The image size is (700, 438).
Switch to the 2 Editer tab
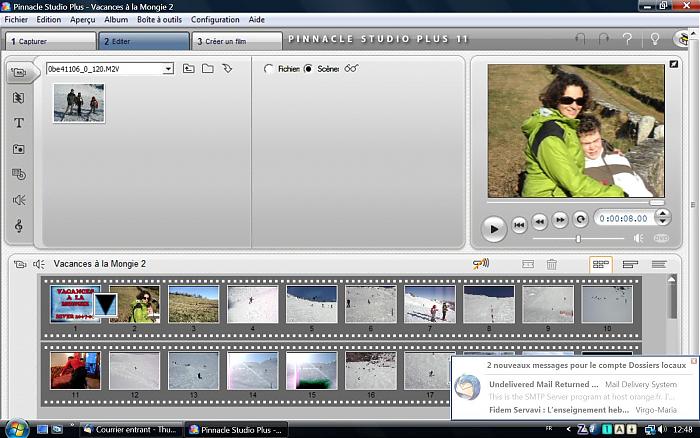click(x=144, y=41)
